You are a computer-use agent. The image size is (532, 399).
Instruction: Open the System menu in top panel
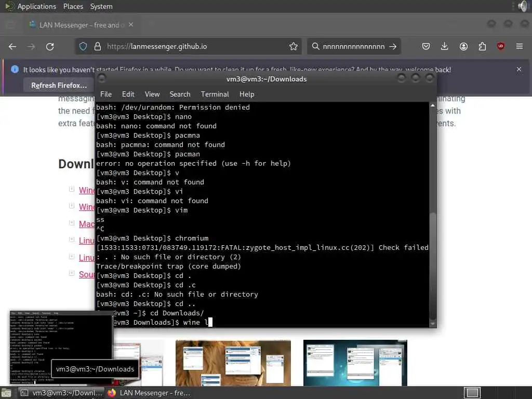101,6
